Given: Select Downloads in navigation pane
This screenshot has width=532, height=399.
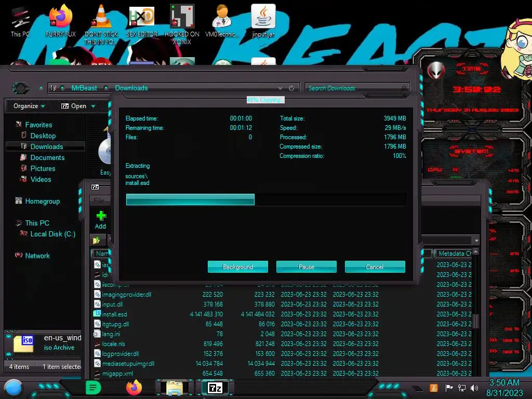Looking at the screenshot, I should pyautogui.click(x=46, y=147).
